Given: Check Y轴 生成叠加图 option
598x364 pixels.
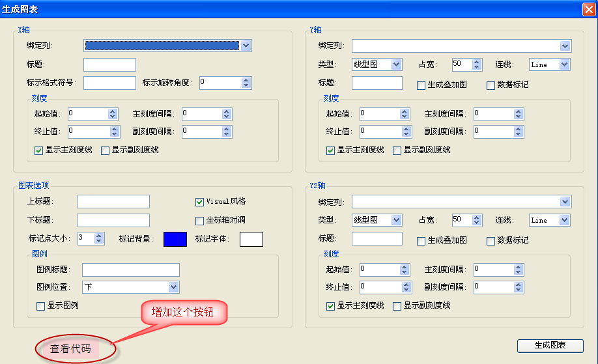Looking at the screenshot, I should pyautogui.click(x=421, y=85).
